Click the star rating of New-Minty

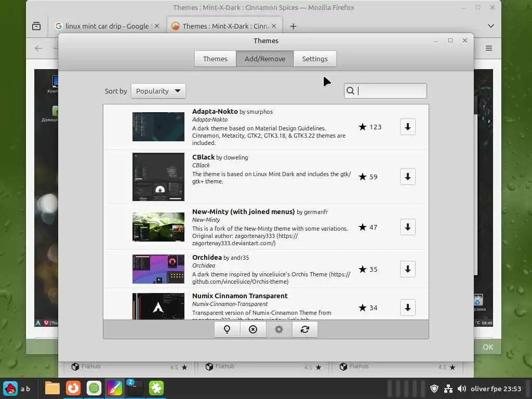(368, 227)
